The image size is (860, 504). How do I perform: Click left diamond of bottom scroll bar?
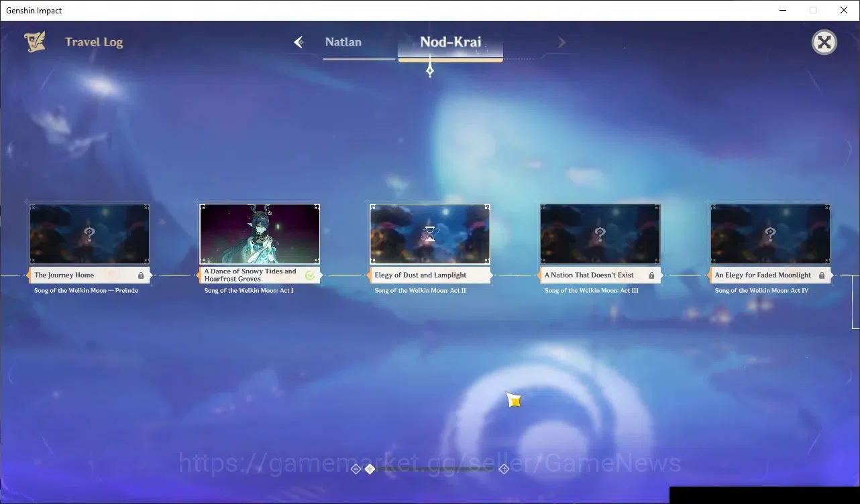coord(356,469)
